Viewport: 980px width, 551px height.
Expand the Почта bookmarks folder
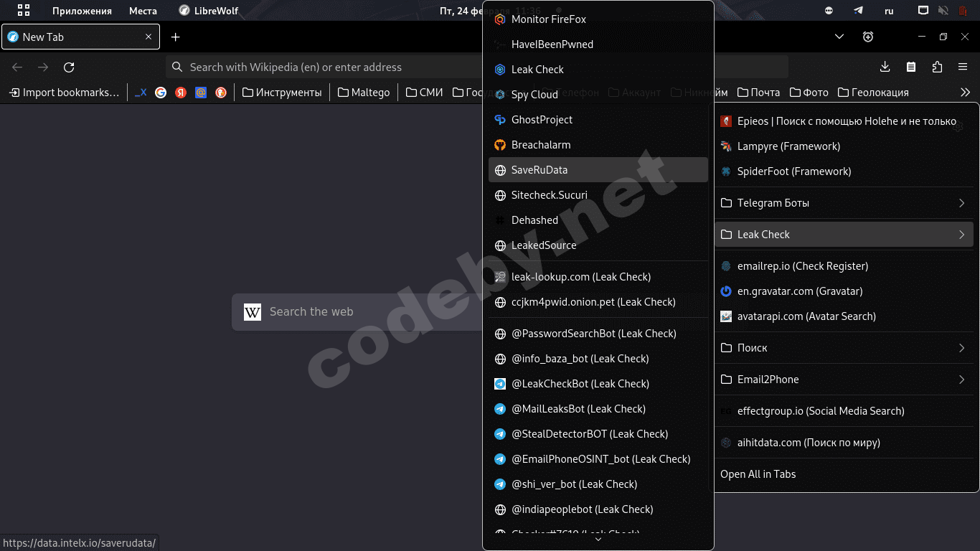pyautogui.click(x=758, y=93)
